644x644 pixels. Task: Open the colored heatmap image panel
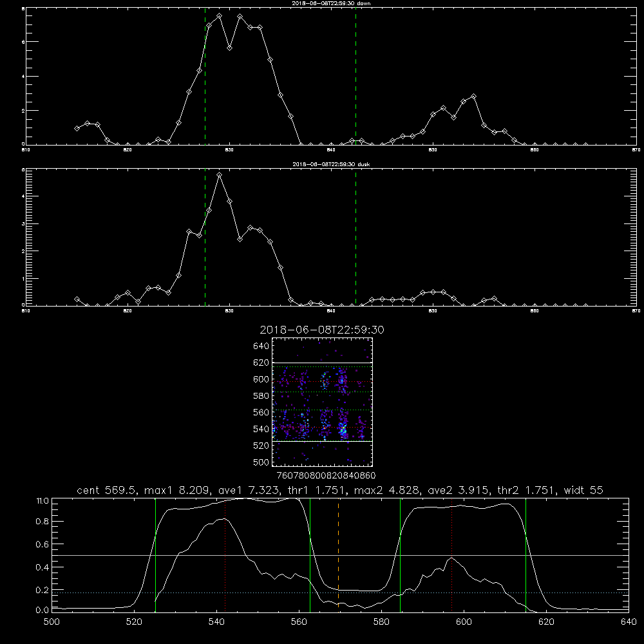[x=323, y=402]
